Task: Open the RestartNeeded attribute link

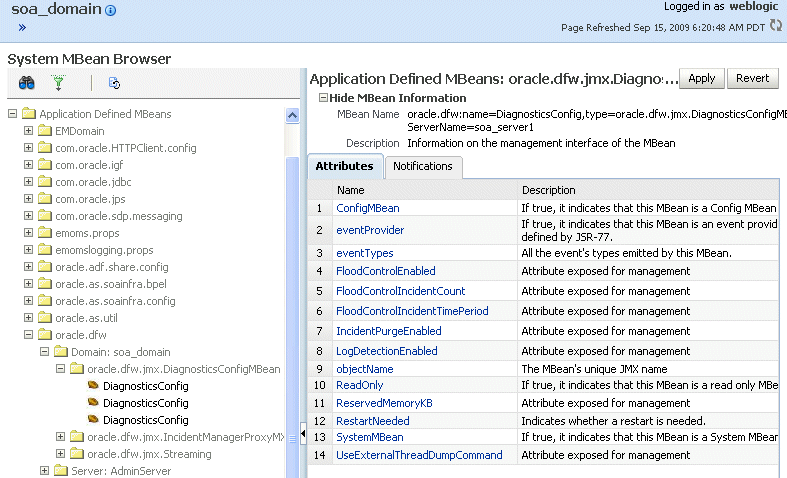Action: click(x=373, y=421)
